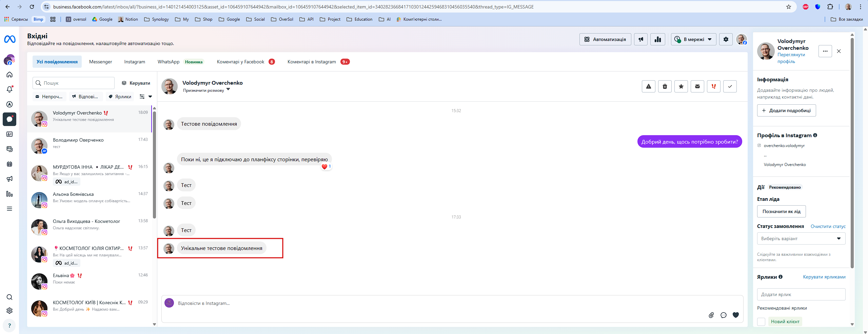868x334 pixels.
Task: Switch to Messenger tab
Action: 100,62
